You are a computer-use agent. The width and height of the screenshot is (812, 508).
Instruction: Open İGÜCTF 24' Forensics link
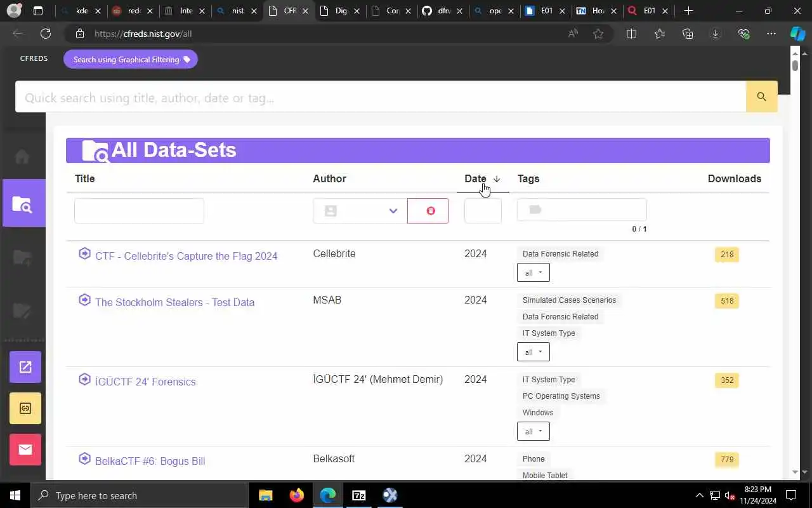coord(145,382)
